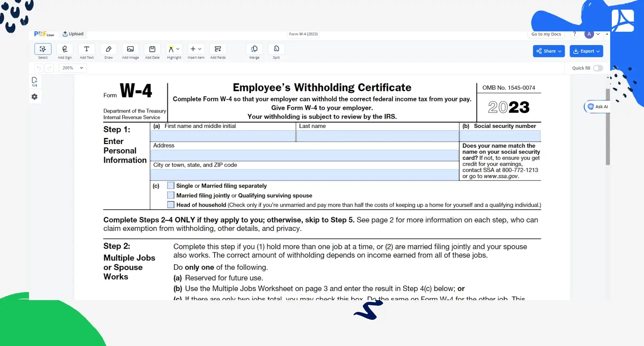Image resolution: width=644 pixels, height=346 pixels.
Task: Click the PDFLiner logo
Action: [44, 34]
